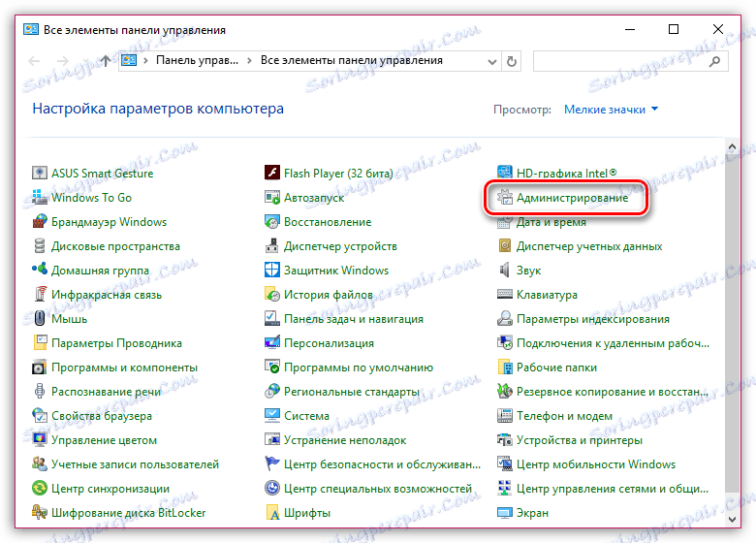The height and width of the screenshot is (543, 756).
Task: Open Центр специальных возможностей
Action: point(368,488)
